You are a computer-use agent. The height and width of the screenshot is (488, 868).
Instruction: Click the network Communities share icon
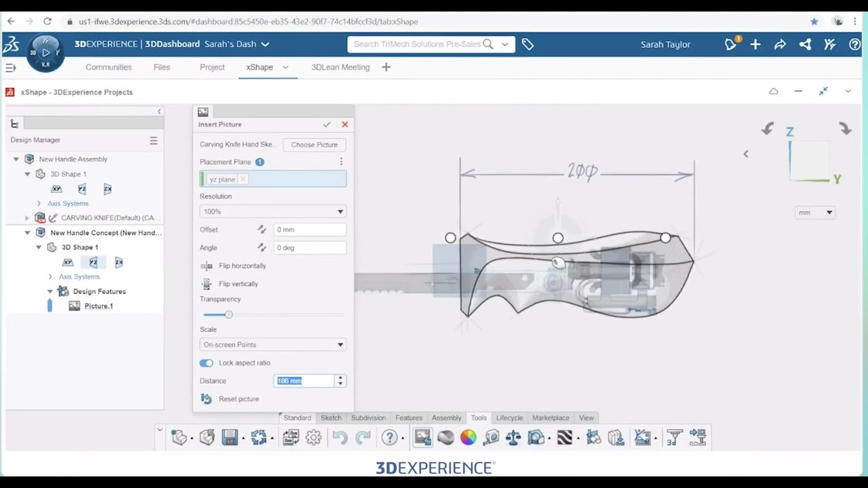point(805,44)
